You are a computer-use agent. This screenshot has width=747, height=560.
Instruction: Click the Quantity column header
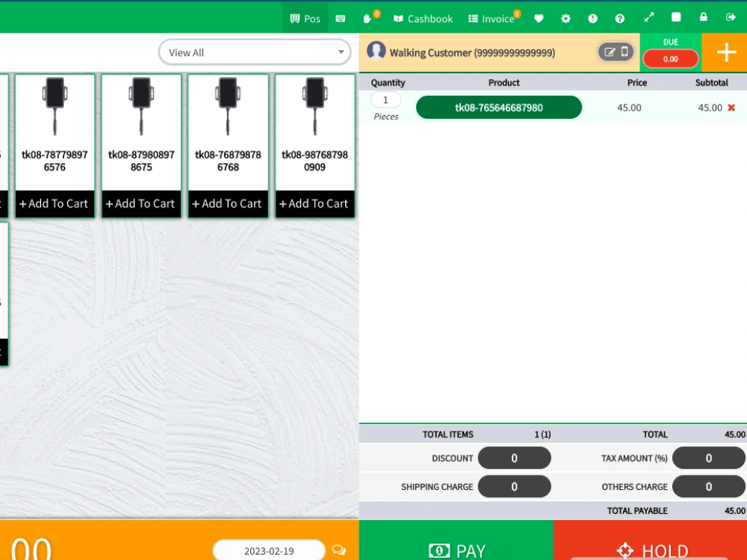click(388, 82)
